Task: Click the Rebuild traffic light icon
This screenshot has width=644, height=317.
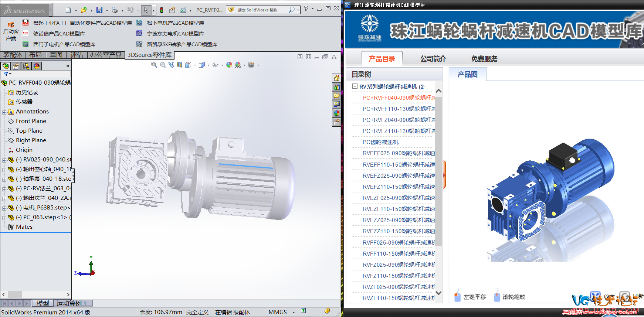Action: (162, 10)
